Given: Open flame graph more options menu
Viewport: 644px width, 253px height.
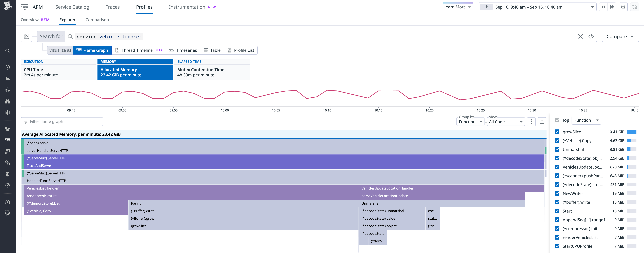Looking at the screenshot, I should [x=531, y=122].
